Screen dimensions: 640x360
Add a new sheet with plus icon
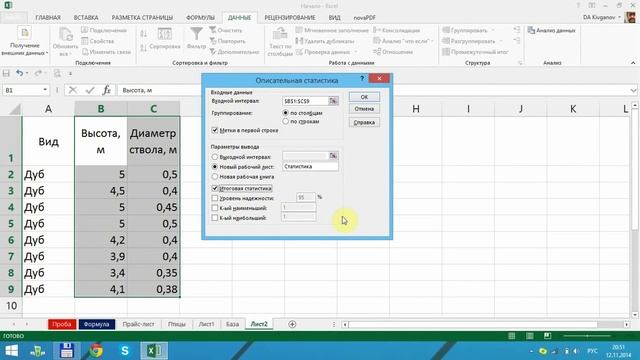tap(292, 324)
